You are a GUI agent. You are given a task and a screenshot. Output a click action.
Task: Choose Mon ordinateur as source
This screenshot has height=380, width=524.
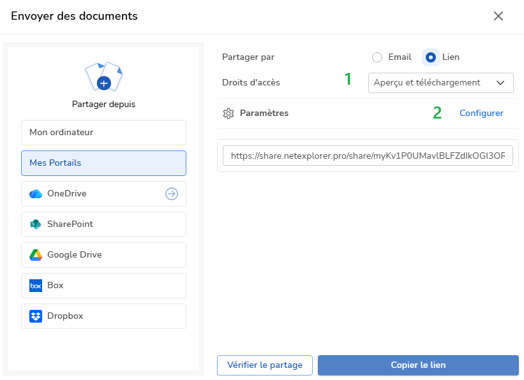pos(104,132)
